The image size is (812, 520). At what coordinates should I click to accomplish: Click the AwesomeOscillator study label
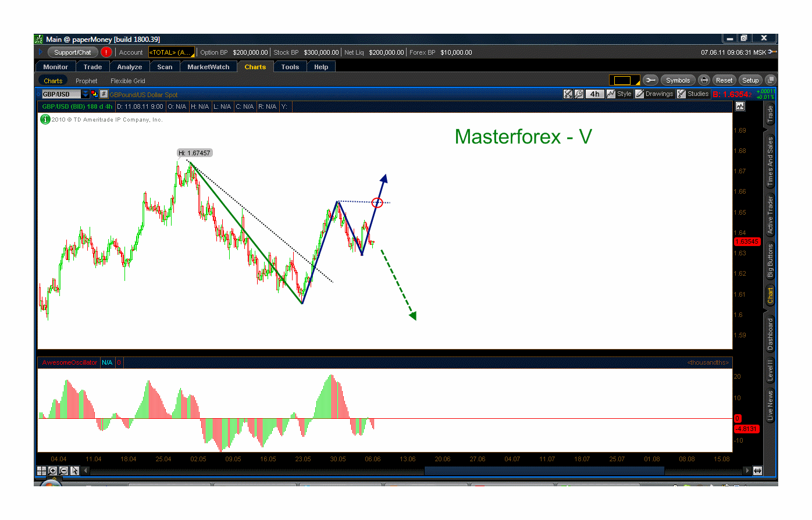pyautogui.click(x=70, y=362)
